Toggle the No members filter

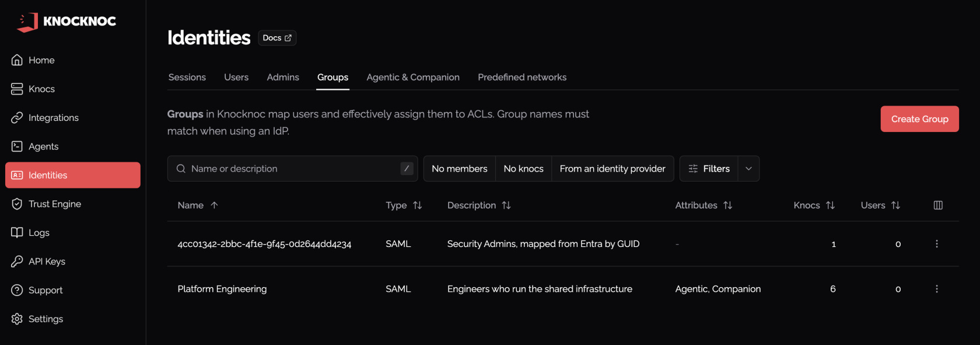[x=460, y=169]
